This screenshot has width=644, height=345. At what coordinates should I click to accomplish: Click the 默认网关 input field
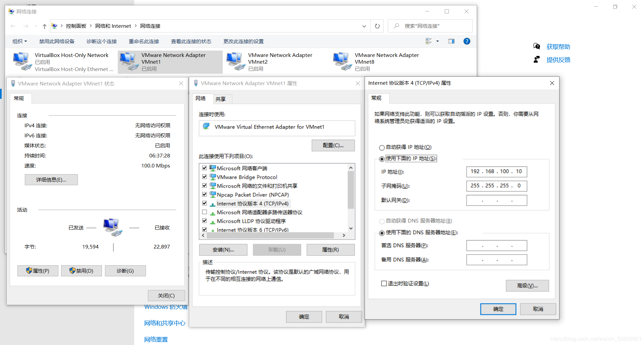(x=496, y=200)
